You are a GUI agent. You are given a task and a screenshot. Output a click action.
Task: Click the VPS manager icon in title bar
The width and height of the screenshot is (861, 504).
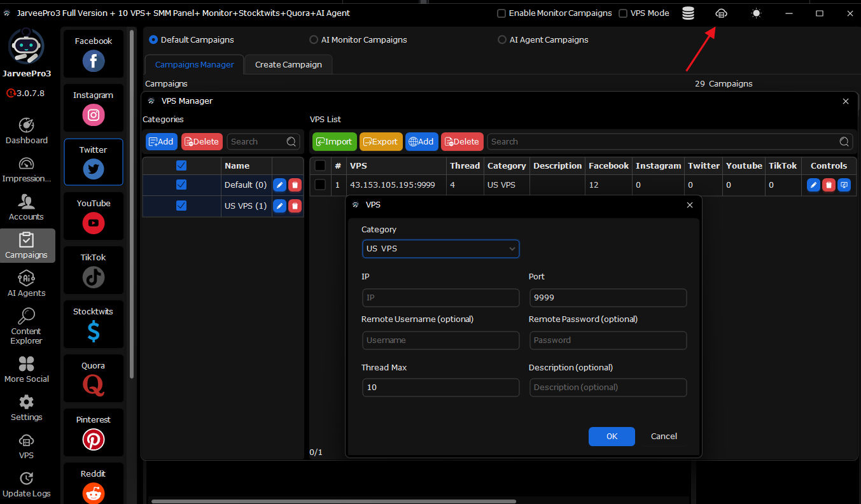721,13
